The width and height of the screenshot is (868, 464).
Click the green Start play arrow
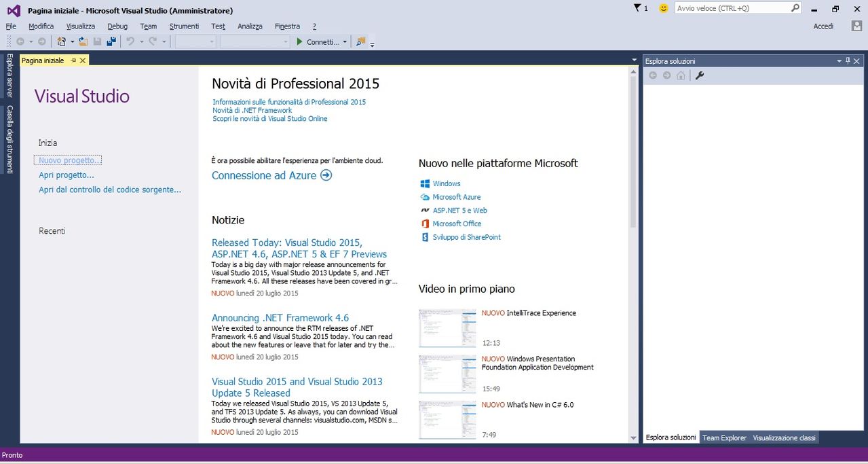click(299, 41)
